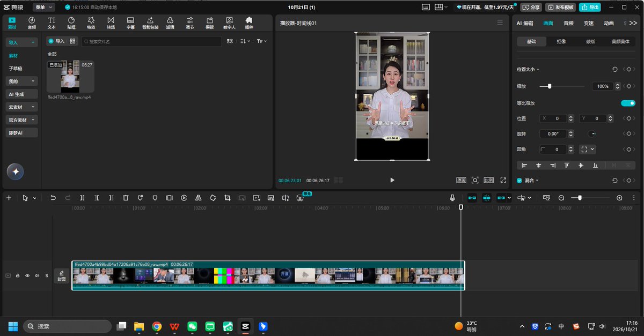
Task: Click the mirror flip icon
Action: [x=199, y=198]
